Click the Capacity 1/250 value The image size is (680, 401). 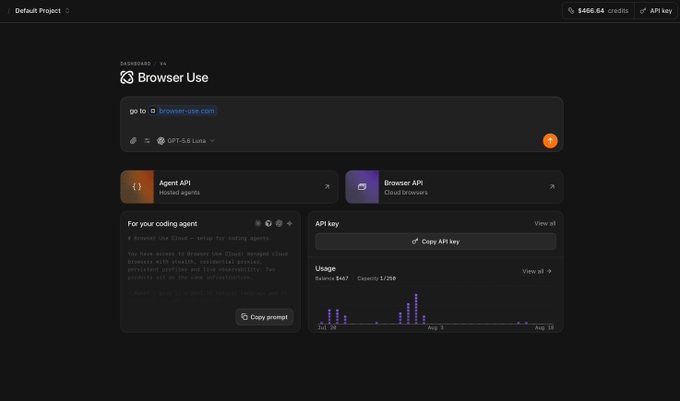pos(376,278)
